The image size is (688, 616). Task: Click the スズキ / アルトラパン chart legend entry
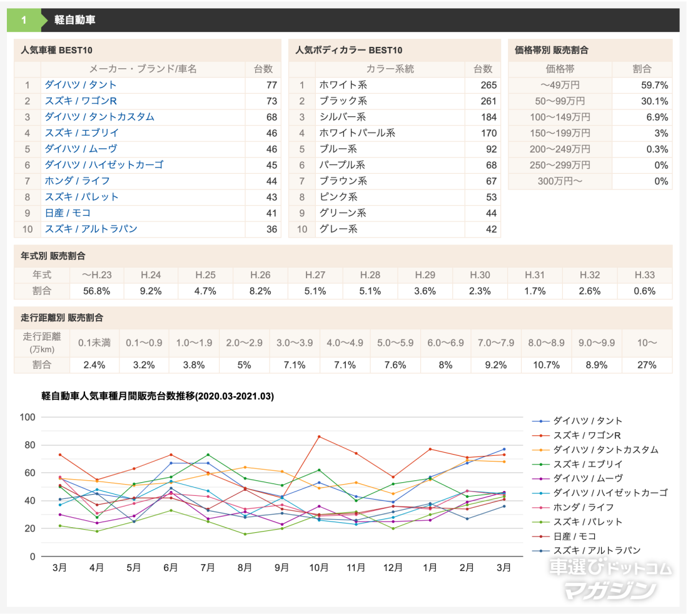pos(587,550)
